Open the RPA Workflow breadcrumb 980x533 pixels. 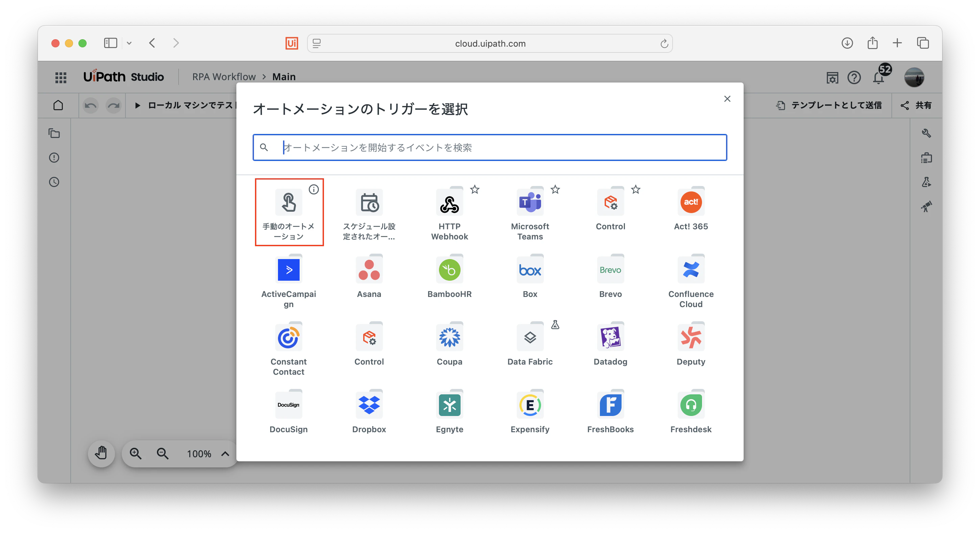(224, 77)
